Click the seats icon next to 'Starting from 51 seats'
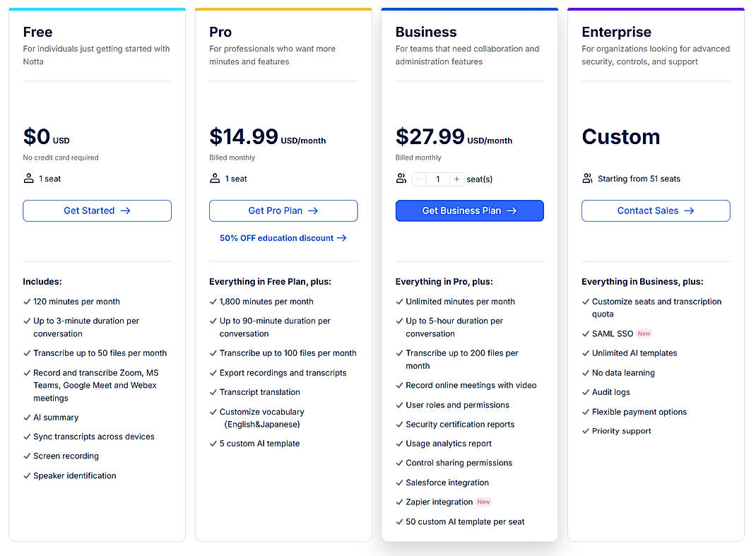This screenshot has height=556, width=756. [587, 179]
